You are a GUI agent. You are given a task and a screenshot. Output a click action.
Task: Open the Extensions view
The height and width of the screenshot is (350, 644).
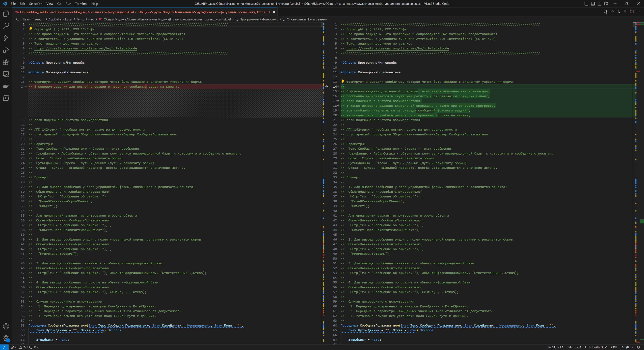click(x=6, y=62)
